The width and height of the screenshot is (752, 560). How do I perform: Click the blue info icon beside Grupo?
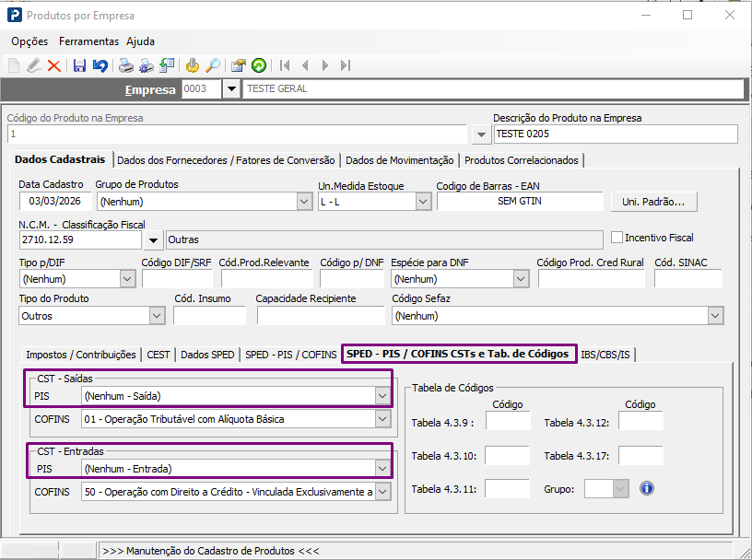(647, 488)
